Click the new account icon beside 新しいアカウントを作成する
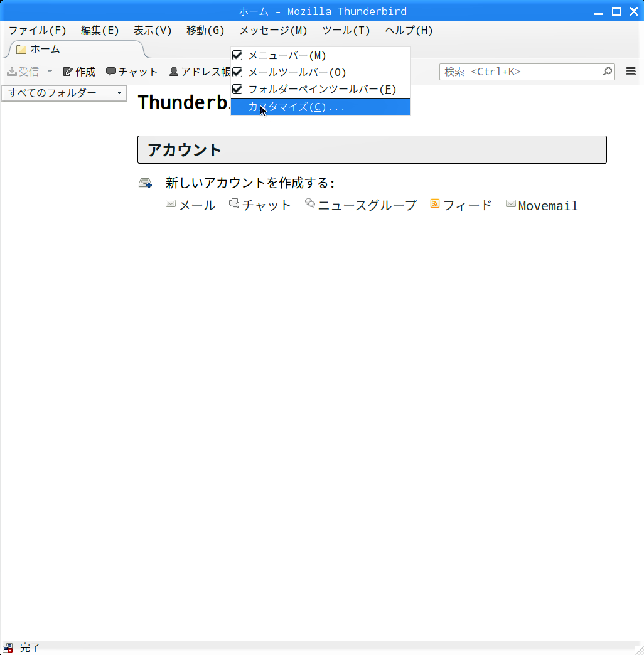 point(146,183)
